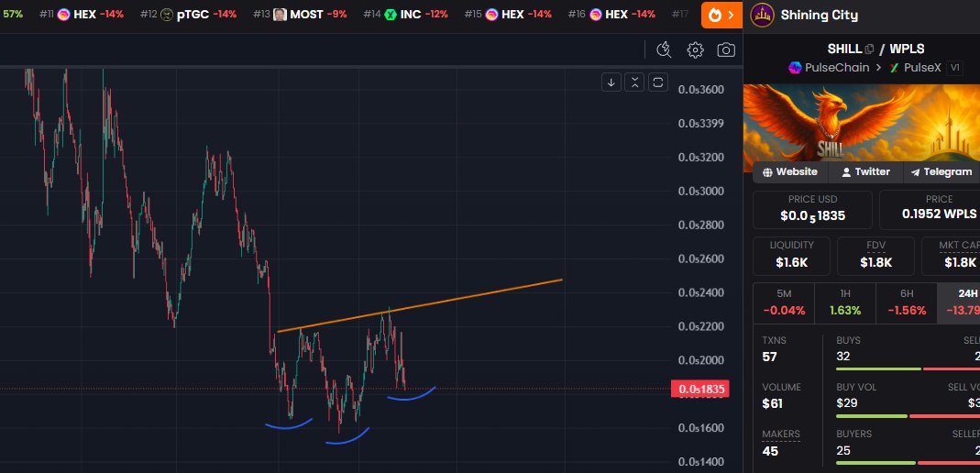This screenshot has height=473, width=980.
Task: Click the PulseChain breadcrumb text
Action: 837,68
